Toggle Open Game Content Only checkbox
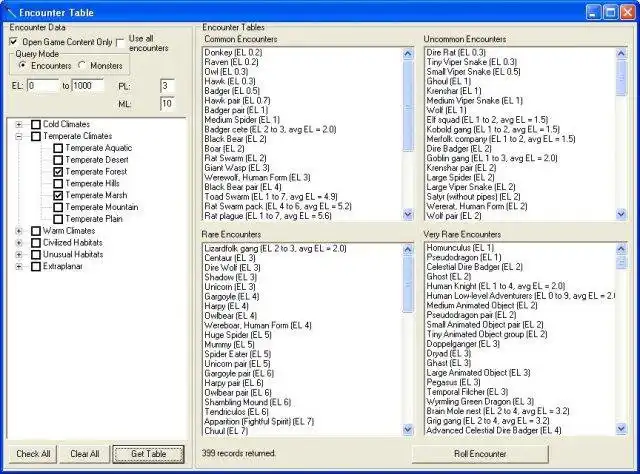This screenshot has height=474, width=640. (x=14, y=42)
